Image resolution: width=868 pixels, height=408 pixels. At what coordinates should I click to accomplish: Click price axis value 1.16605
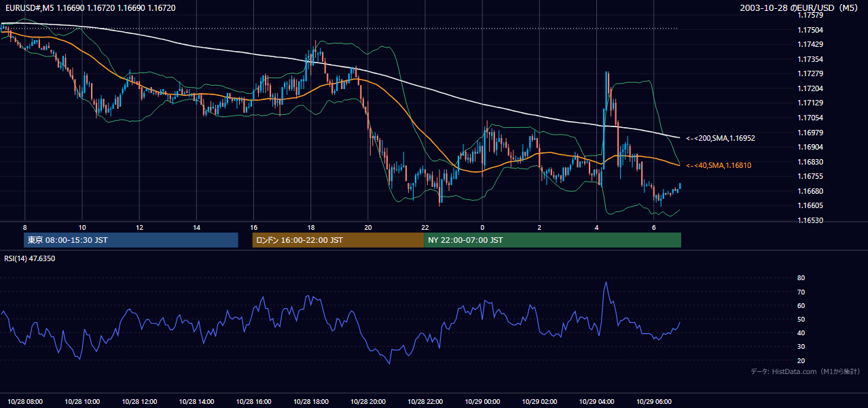click(x=810, y=205)
